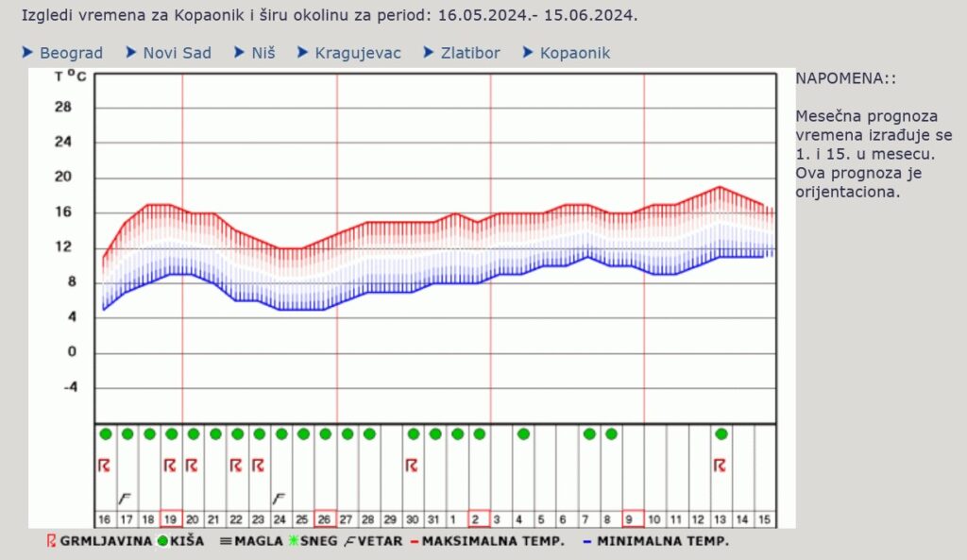Click the thunder icon on day 30

(412, 466)
